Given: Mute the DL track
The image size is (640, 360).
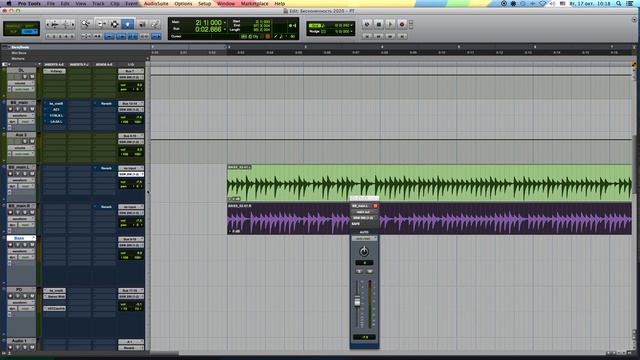Looking at the screenshot, I should point(32,77).
